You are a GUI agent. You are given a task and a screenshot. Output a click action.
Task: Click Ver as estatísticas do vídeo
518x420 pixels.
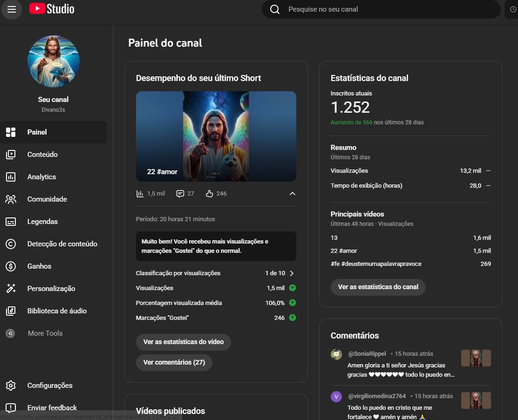click(183, 342)
